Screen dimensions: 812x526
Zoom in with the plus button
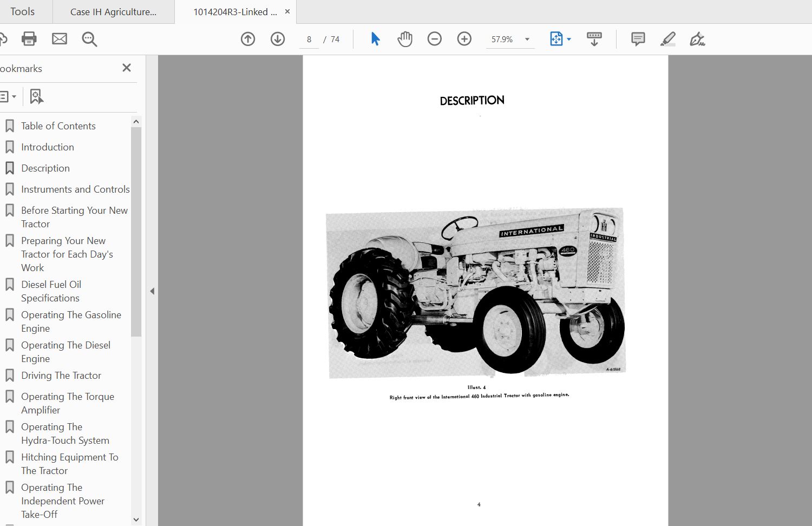click(464, 39)
